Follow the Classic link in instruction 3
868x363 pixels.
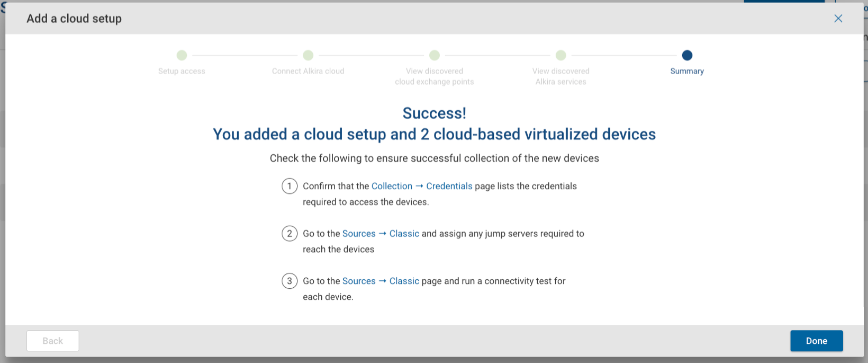click(x=404, y=281)
